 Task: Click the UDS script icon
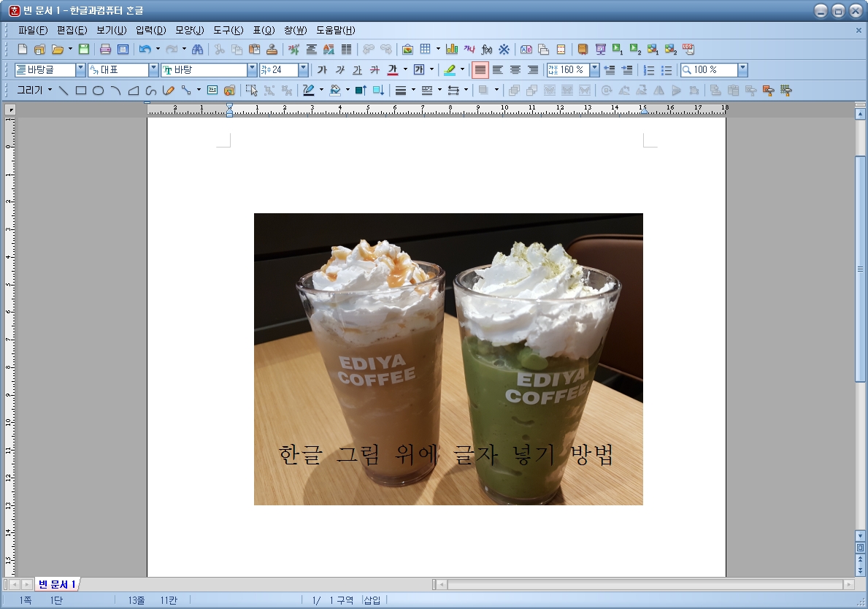(688, 49)
